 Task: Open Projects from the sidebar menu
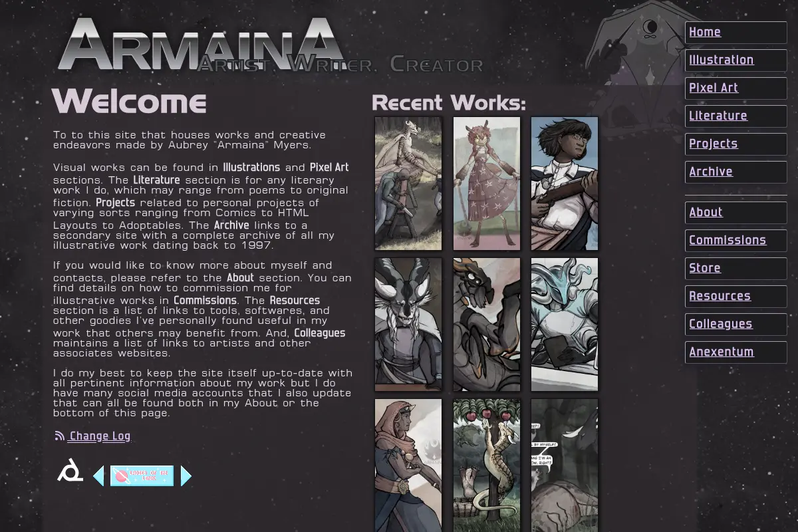click(735, 144)
